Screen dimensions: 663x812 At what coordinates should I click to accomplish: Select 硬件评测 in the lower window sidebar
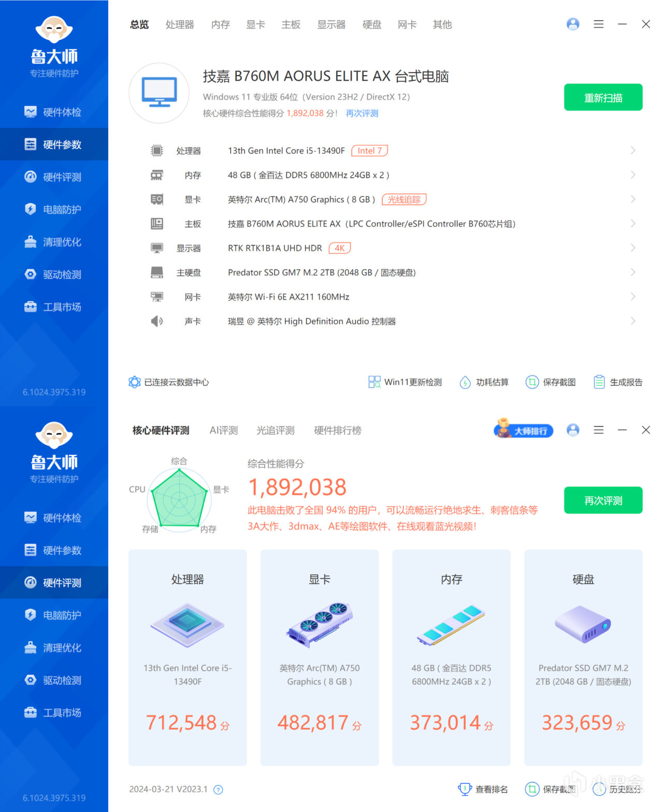coord(54,583)
